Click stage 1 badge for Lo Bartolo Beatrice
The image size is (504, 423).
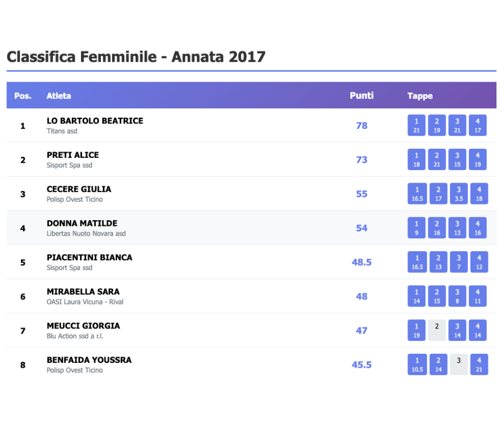(417, 125)
